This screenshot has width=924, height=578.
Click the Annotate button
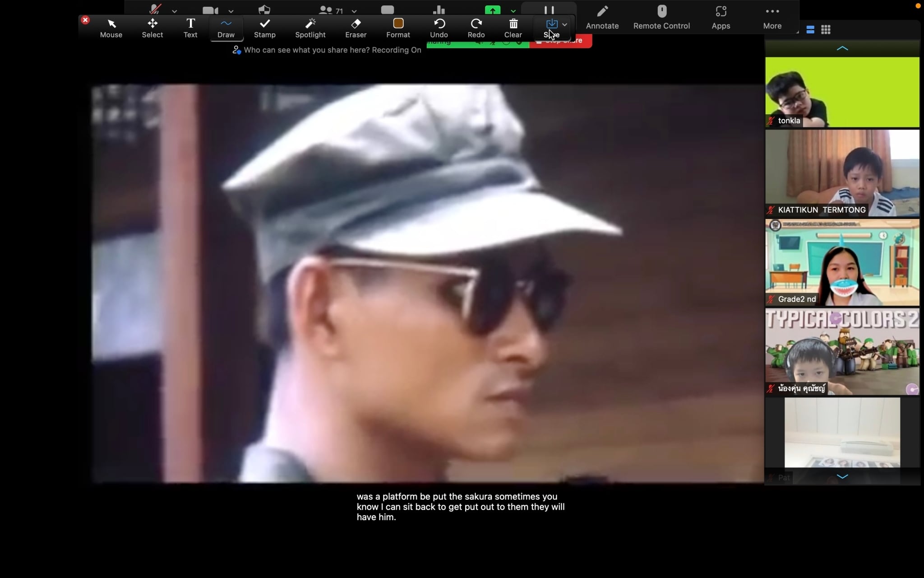pos(602,17)
